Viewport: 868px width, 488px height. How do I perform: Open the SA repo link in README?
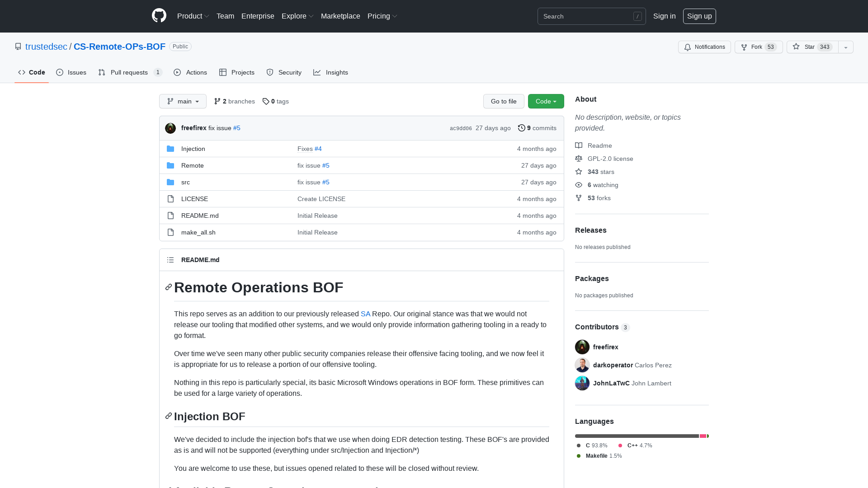tap(365, 314)
